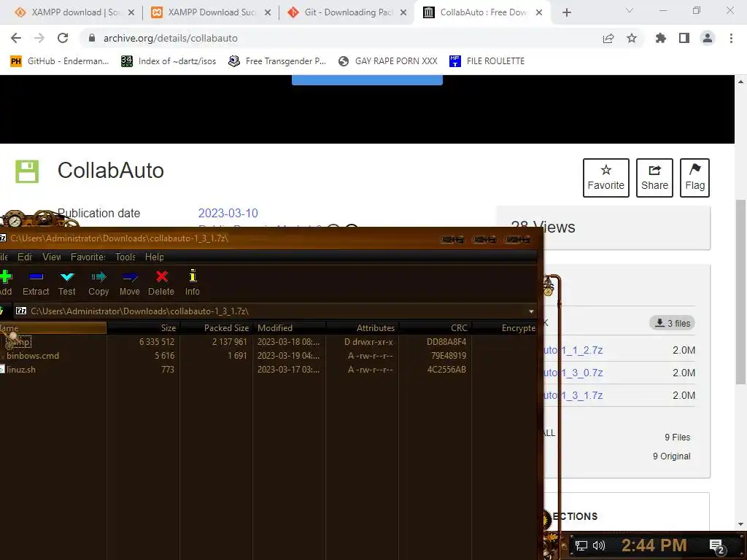
Task: Click the CollabAuto green floppy disk icon
Action: (x=27, y=171)
